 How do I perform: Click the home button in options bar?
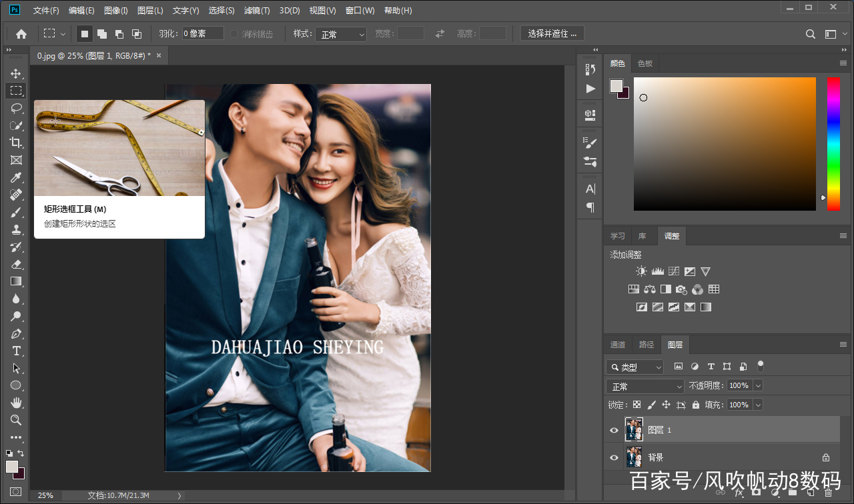(21, 34)
